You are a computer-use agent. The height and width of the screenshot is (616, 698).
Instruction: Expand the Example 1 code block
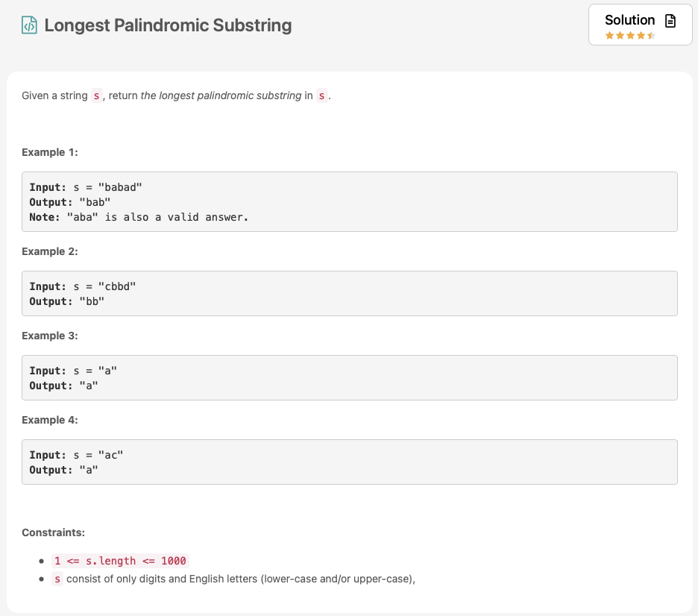350,201
